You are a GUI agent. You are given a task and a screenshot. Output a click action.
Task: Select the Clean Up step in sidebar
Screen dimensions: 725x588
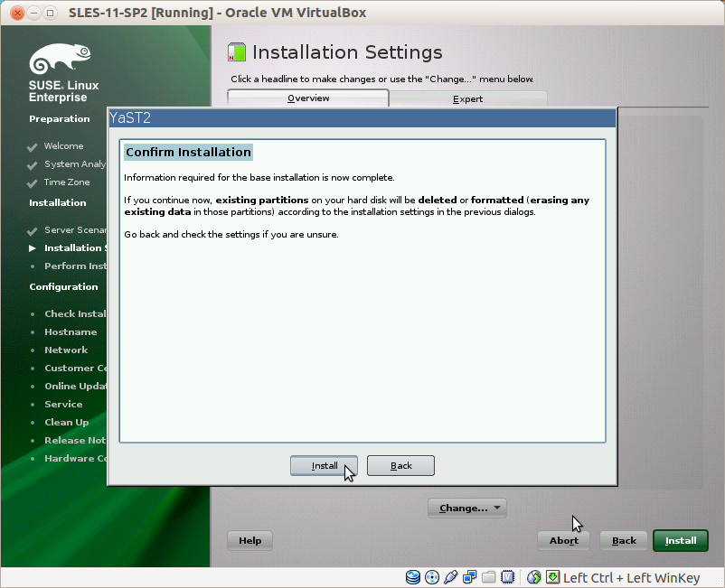click(67, 422)
